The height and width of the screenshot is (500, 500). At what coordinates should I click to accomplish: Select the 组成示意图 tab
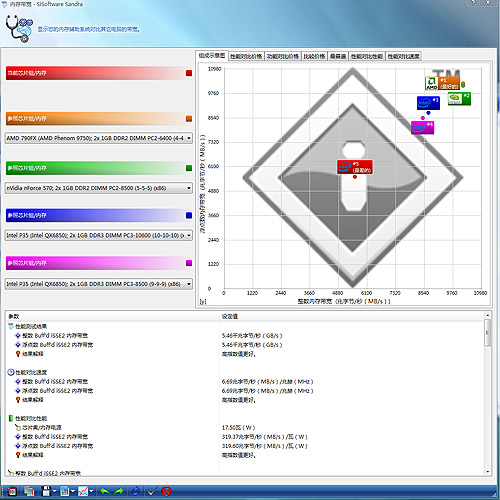212,56
